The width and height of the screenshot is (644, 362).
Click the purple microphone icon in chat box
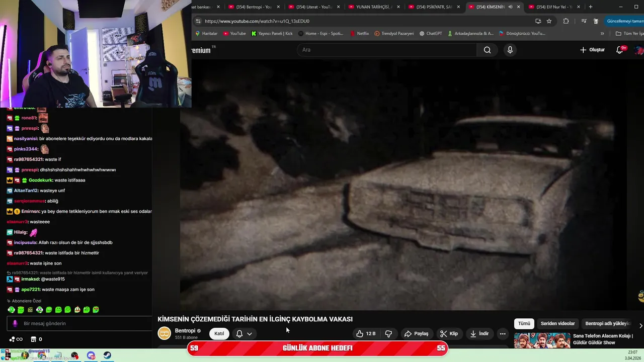coord(15,323)
